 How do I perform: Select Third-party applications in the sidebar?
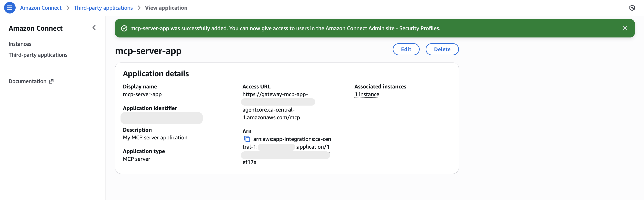point(38,55)
